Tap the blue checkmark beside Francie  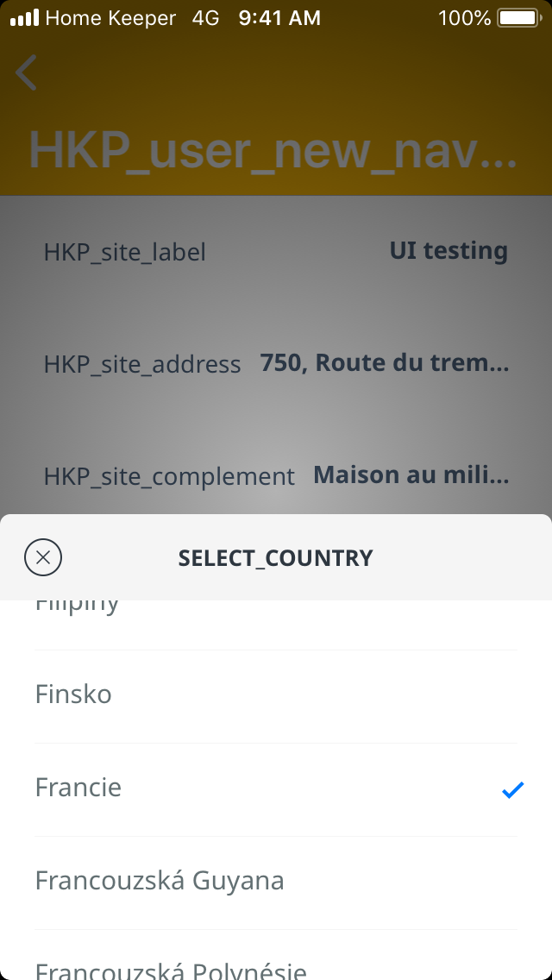pos(512,788)
